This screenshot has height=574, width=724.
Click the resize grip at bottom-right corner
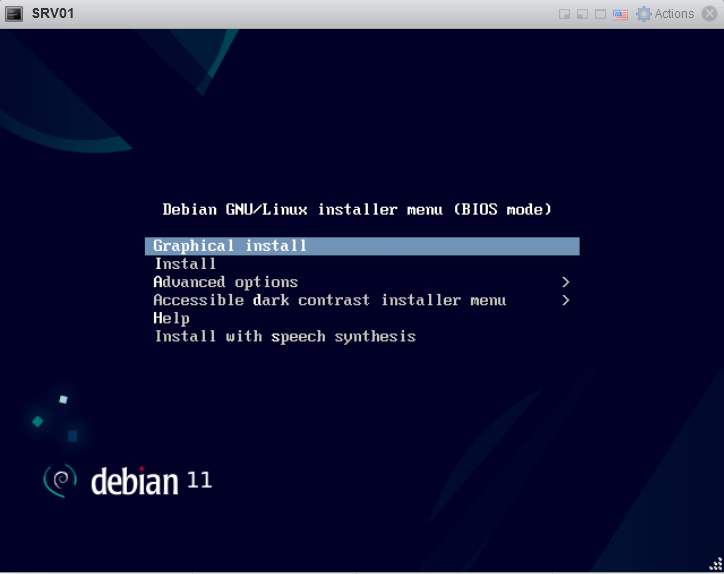[716, 566]
